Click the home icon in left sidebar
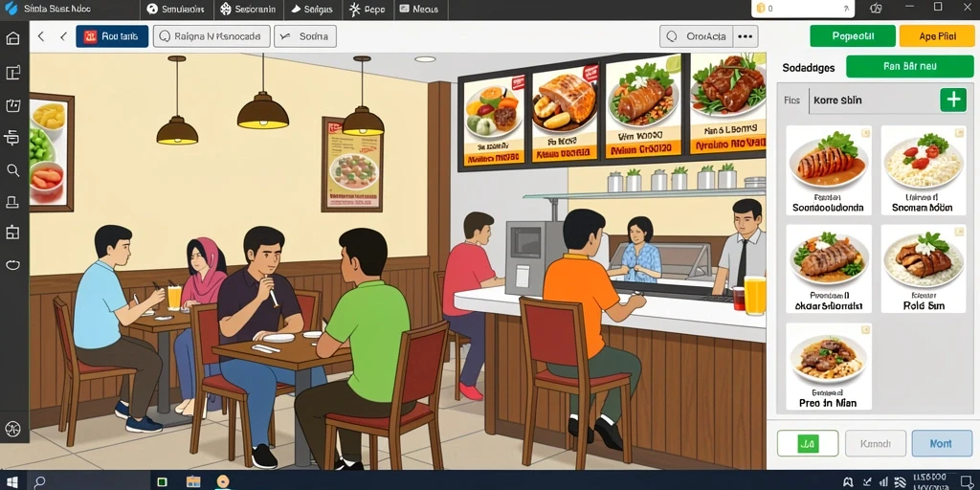The image size is (980, 490). pyautogui.click(x=12, y=38)
